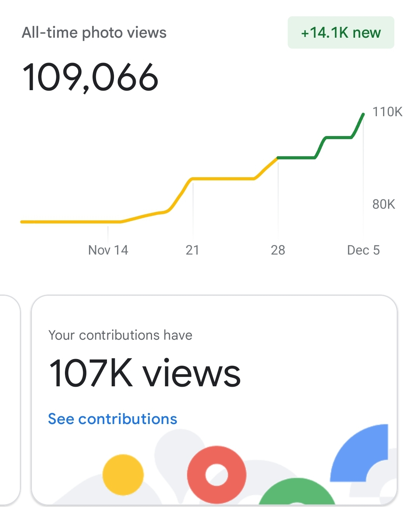Select the 28 date on chart axis
Image resolution: width=420 pixels, height=520 pixels.
pos(278,250)
